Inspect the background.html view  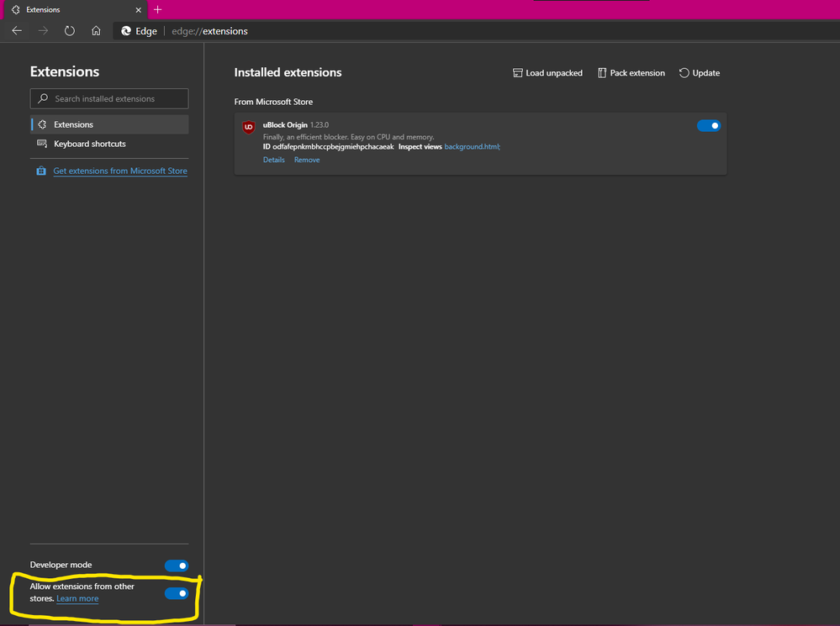472,147
